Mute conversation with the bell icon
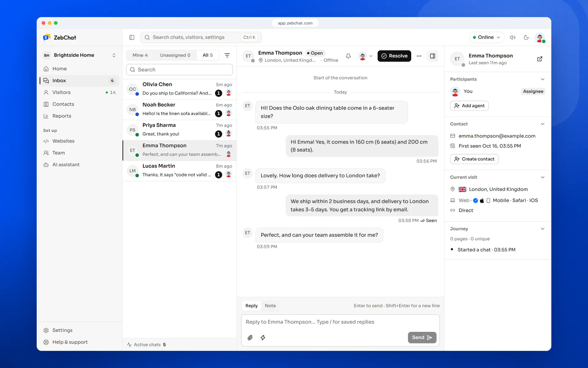The width and height of the screenshot is (588, 368). point(348,56)
